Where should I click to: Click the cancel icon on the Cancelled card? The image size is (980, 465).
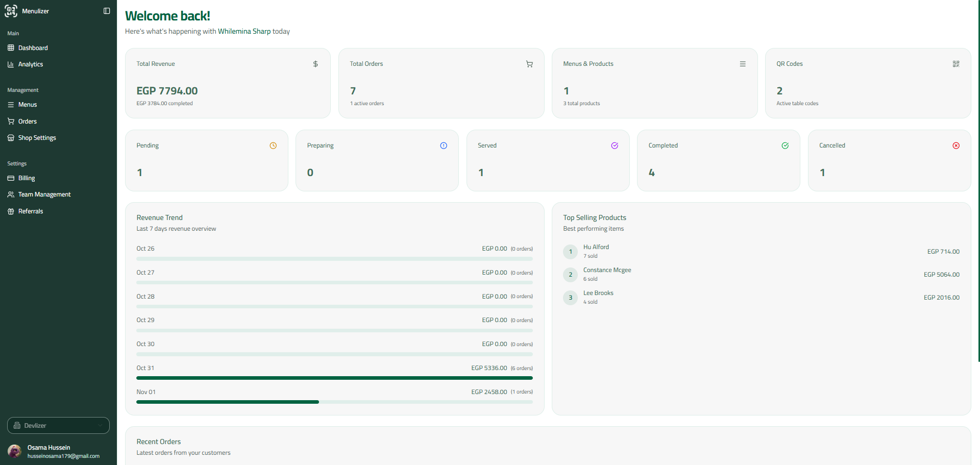(956, 145)
